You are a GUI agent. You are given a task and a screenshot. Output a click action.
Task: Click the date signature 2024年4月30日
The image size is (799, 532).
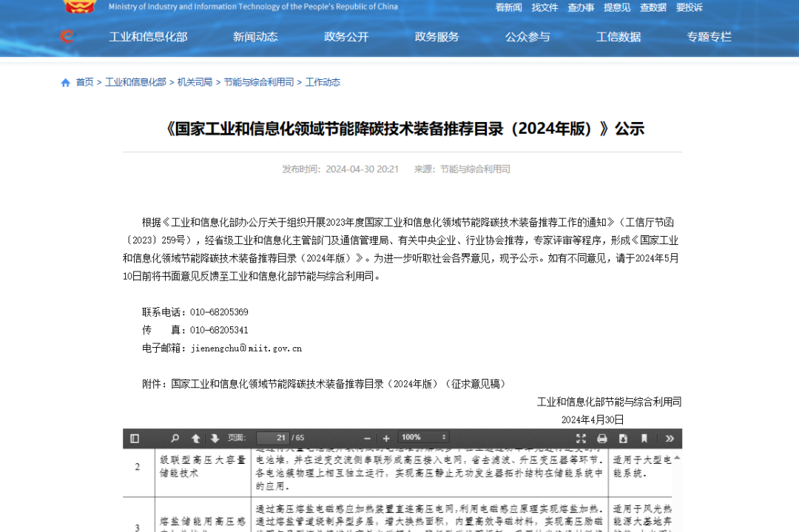593,420
